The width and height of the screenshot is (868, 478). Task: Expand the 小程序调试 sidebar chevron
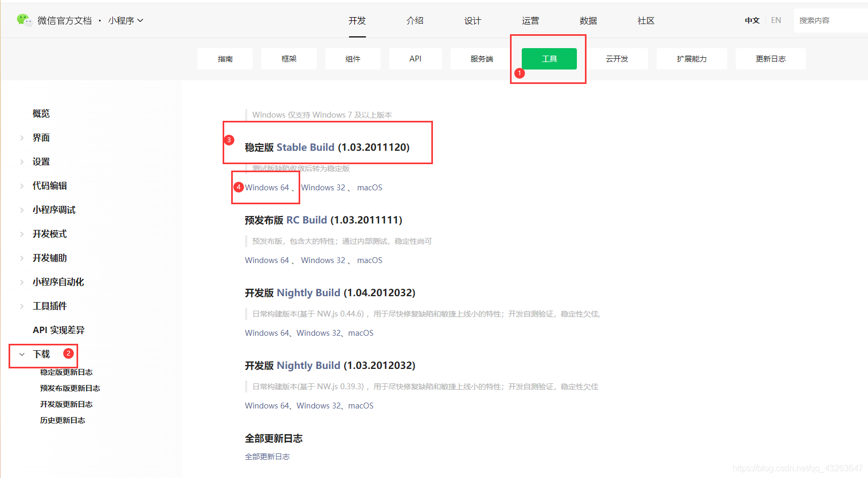click(x=22, y=210)
